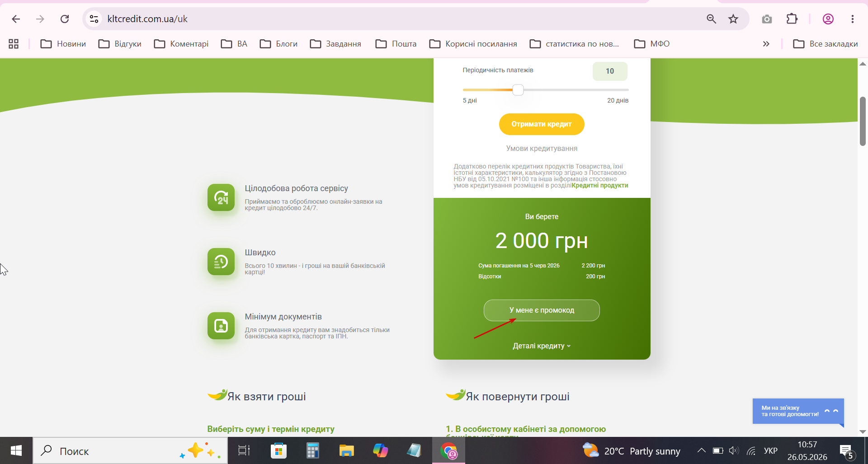The width and height of the screenshot is (868, 464).
Task: Click the 'У мене є промокод' button
Action: tap(542, 310)
